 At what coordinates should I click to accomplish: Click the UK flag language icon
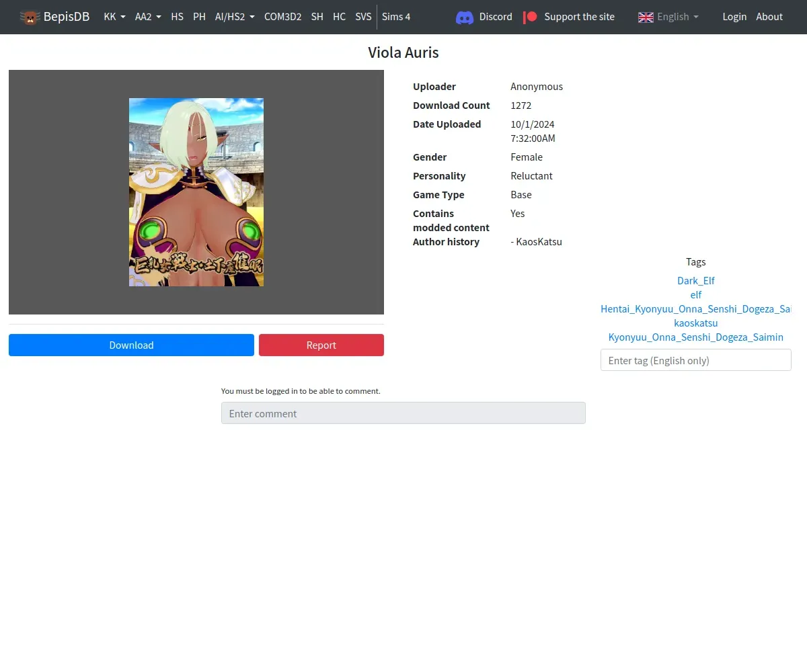click(646, 17)
